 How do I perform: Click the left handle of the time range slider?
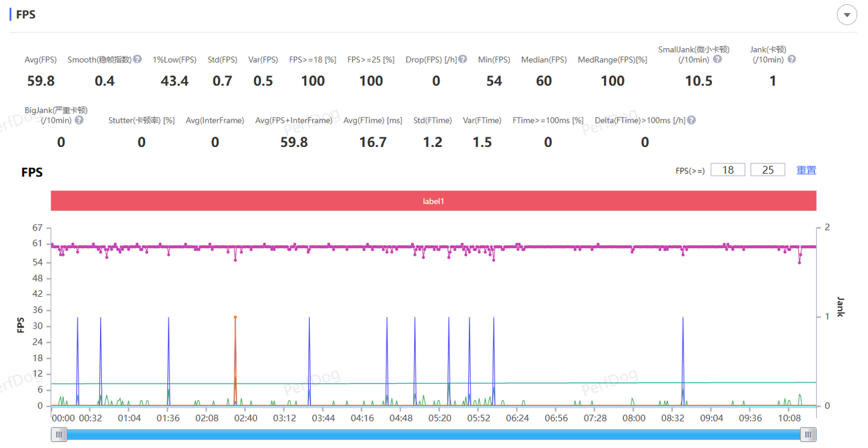point(59,434)
